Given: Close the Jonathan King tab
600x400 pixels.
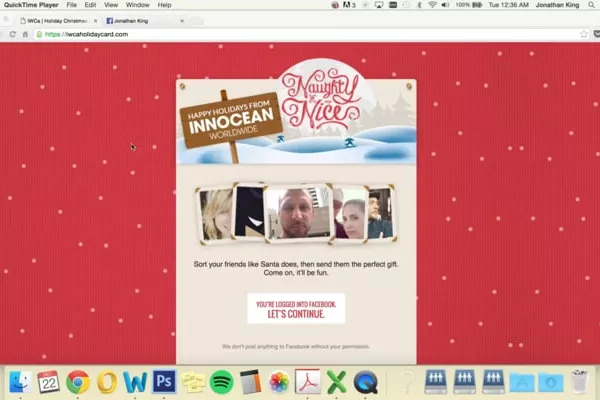Looking at the screenshot, I should click(182, 21).
